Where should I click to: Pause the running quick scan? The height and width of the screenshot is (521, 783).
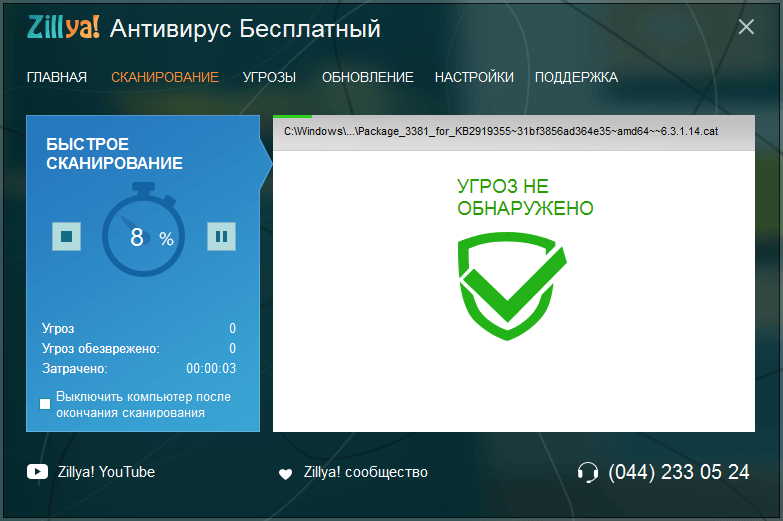(221, 237)
